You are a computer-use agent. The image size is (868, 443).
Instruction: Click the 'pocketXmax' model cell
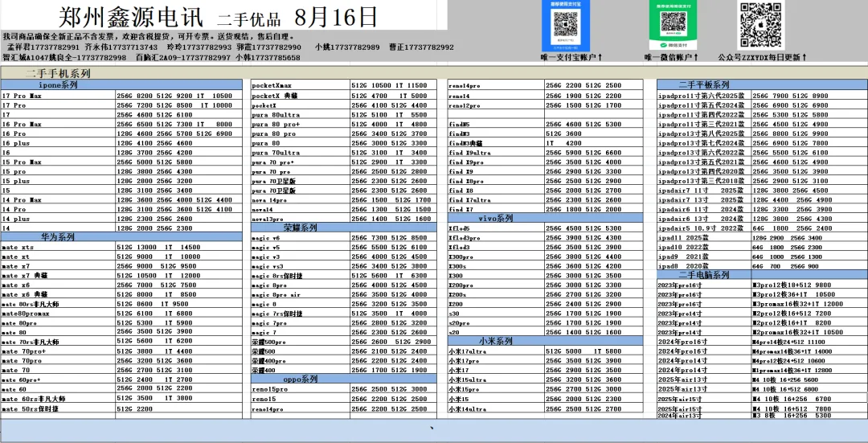click(x=301, y=85)
